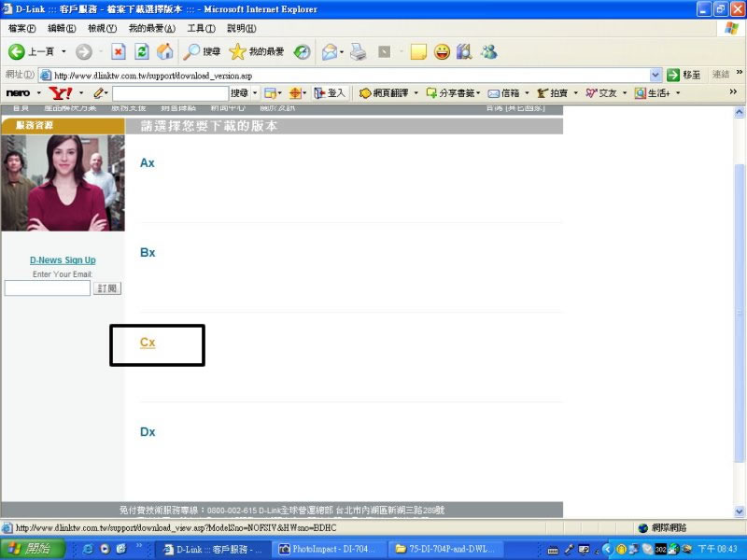Click the Yahoo toolbar pencil icon
This screenshot has width=747, height=560.
coord(98,92)
